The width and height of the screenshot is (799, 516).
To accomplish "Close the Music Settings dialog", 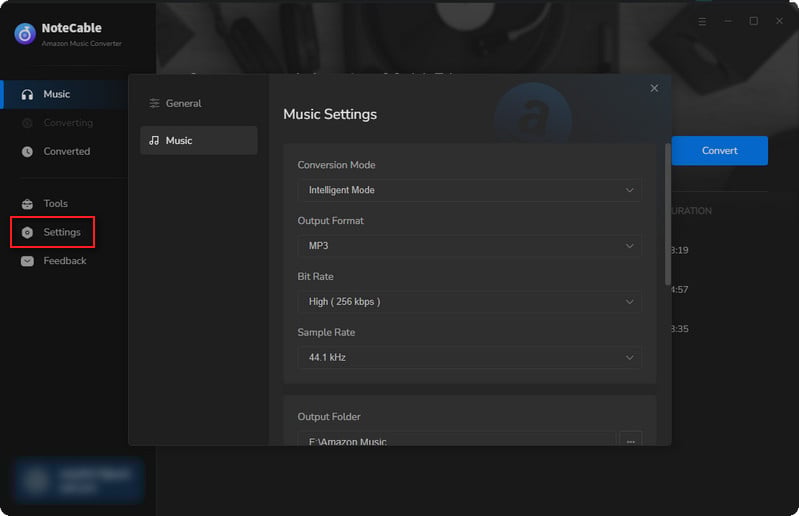I will 654,88.
